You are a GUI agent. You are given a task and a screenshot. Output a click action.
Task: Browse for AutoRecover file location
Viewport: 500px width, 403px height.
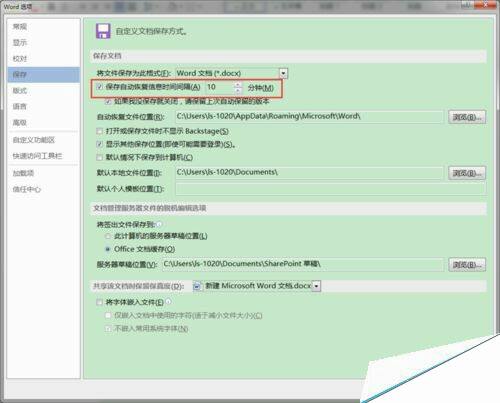467,117
